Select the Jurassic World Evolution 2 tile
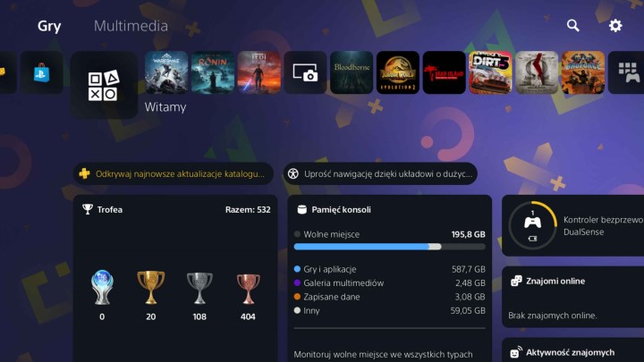The width and height of the screenshot is (644, 362). click(x=397, y=72)
